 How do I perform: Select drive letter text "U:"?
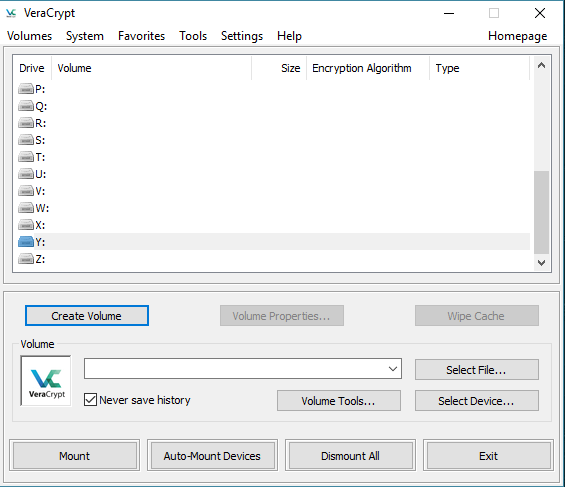[x=40, y=174]
